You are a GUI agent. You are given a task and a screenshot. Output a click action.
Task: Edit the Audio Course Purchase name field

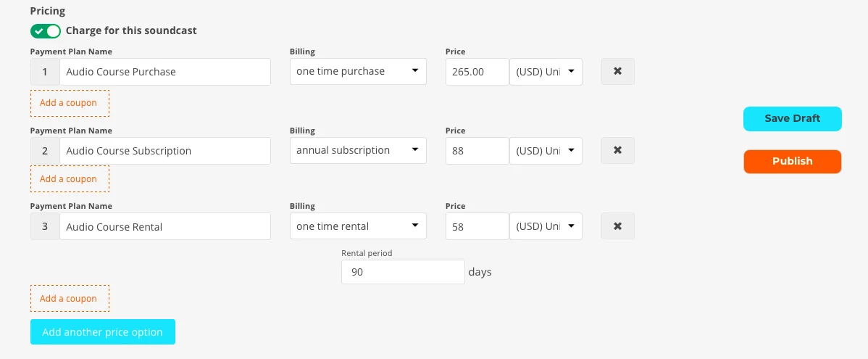tap(165, 72)
